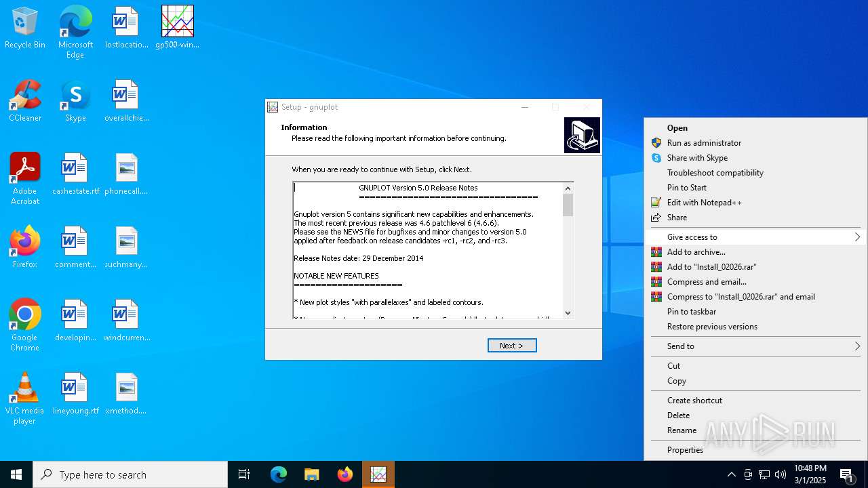Screen dimensions: 868x488
Task: Open Adobe Acrobat desktop shortcut
Action: pos(25,179)
